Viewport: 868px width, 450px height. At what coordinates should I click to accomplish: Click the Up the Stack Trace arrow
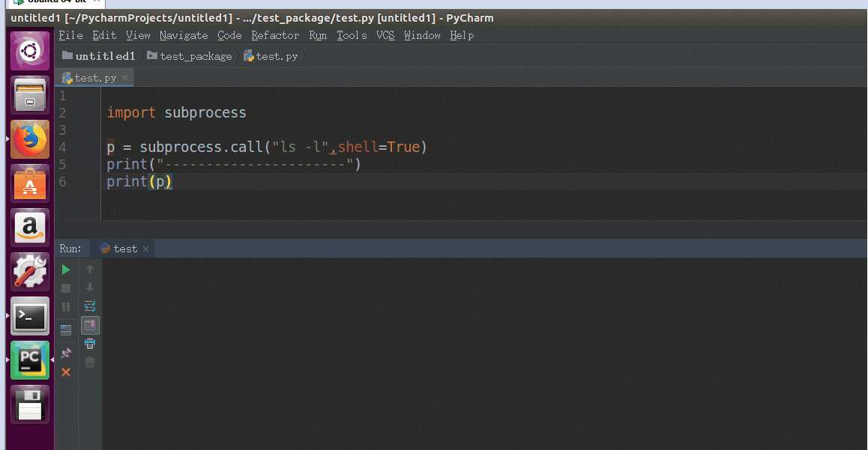click(90, 270)
